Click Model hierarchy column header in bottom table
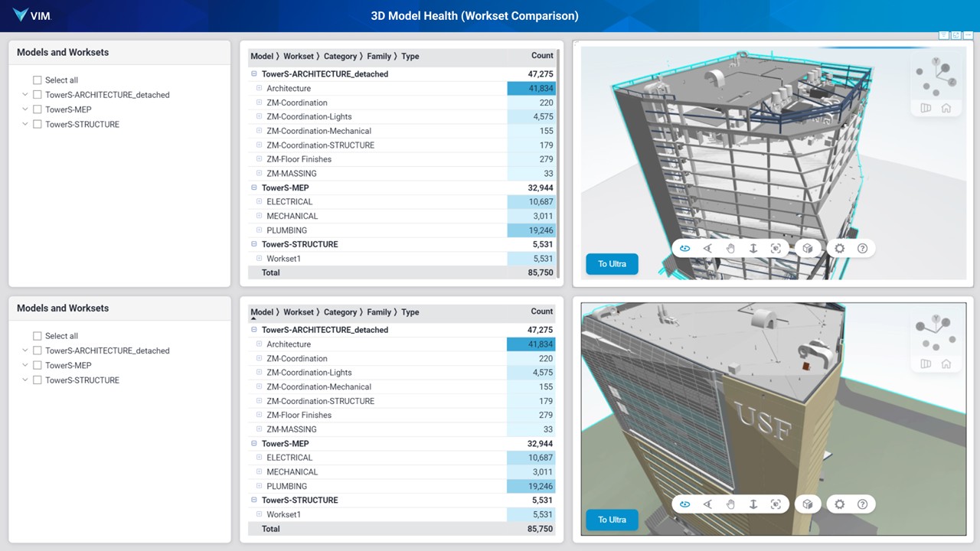 click(x=262, y=312)
